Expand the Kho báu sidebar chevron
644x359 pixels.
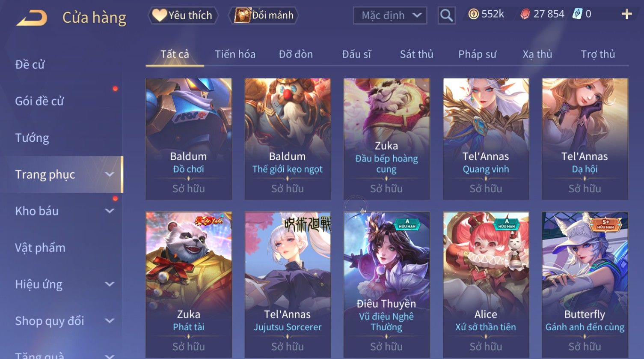click(x=110, y=211)
